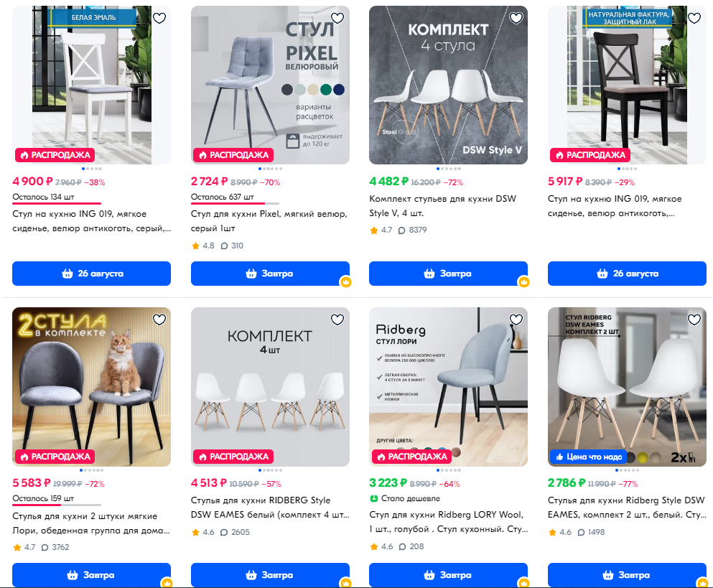Screen dimensions: 713x588
Task: Add the Pixel velour chair to favorites
Action: point(337,18)
